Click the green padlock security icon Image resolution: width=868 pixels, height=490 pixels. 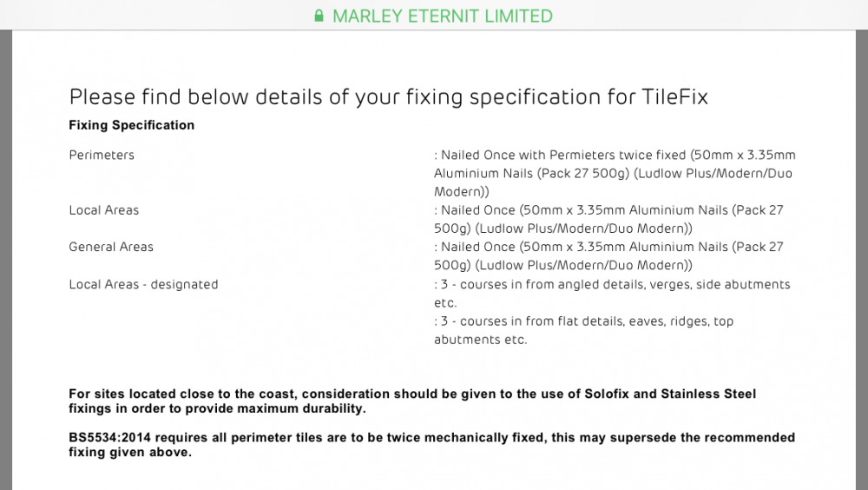319,16
